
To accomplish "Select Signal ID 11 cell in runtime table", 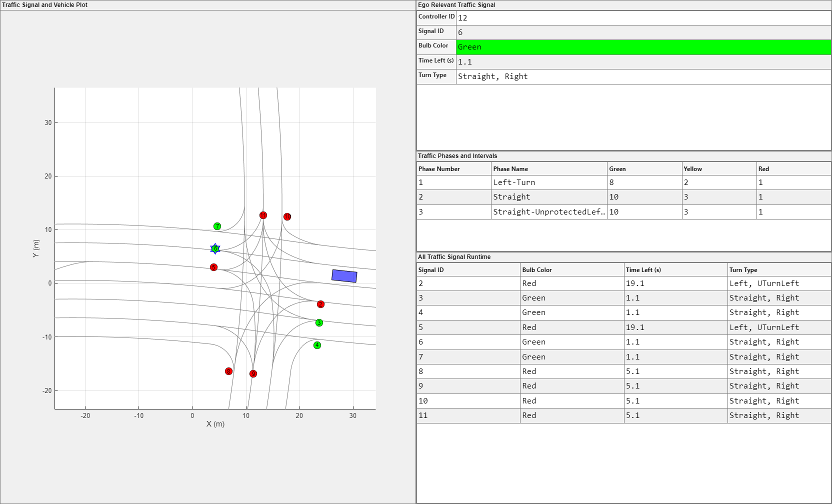I will pos(467,415).
